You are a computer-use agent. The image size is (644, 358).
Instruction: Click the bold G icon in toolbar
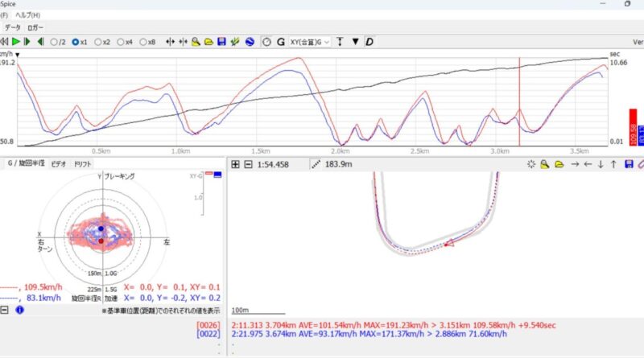[x=281, y=41]
